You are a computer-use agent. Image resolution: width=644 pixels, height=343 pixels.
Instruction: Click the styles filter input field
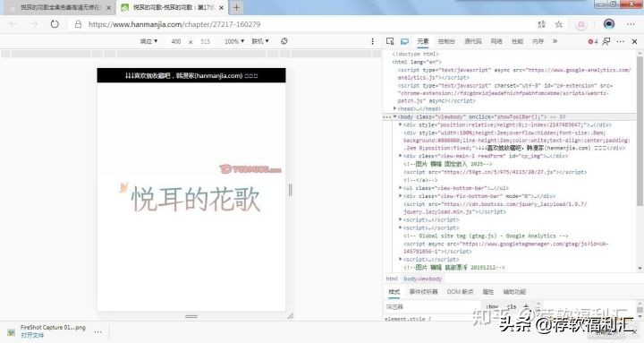tap(432, 306)
